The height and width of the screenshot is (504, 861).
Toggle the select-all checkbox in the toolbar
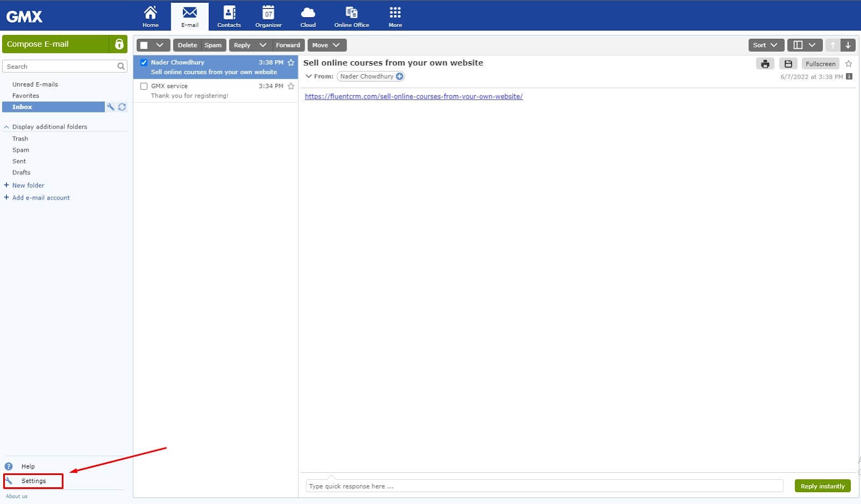pyautogui.click(x=144, y=45)
